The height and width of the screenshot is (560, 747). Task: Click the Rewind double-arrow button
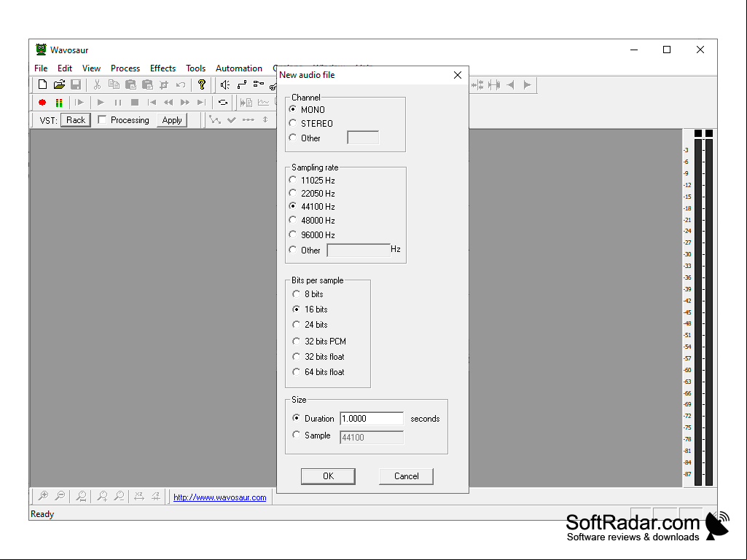point(168,103)
